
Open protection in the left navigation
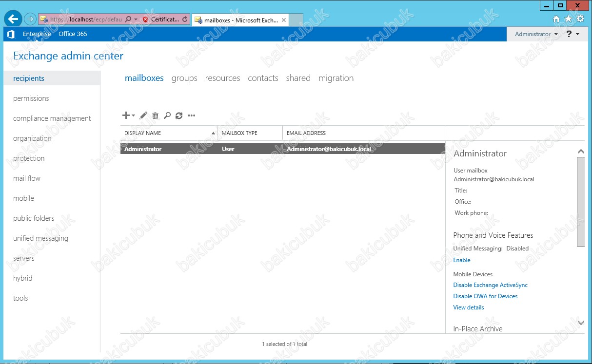click(x=29, y=158)
